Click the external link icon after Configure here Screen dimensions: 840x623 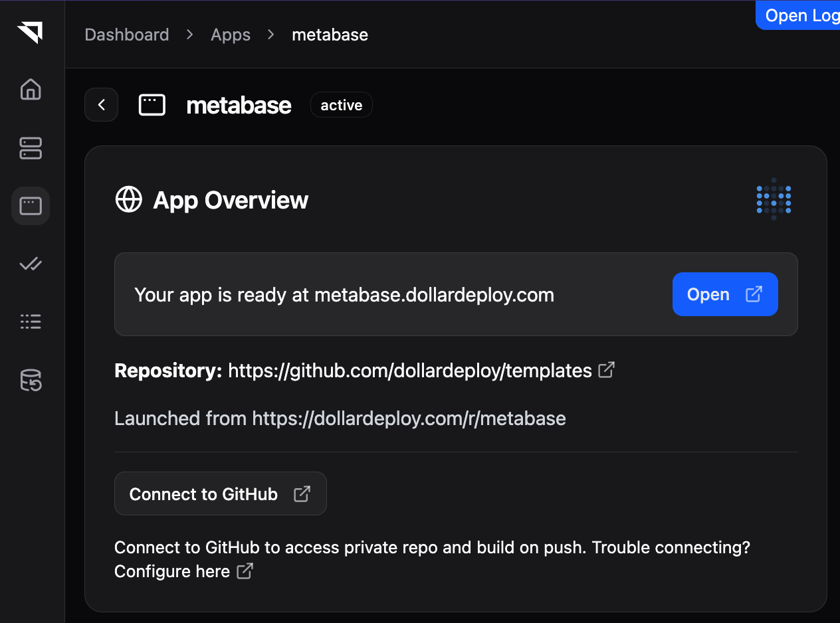coord(245,571)
